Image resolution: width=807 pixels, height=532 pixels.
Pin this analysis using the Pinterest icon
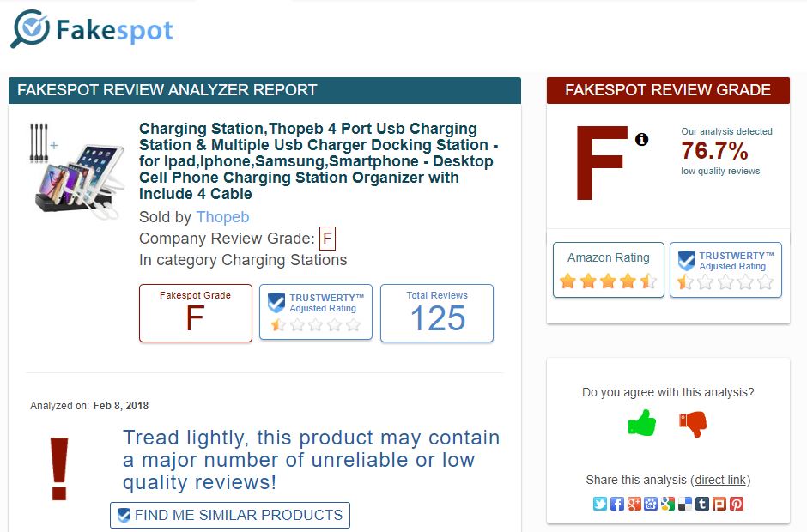coord(737,504)
